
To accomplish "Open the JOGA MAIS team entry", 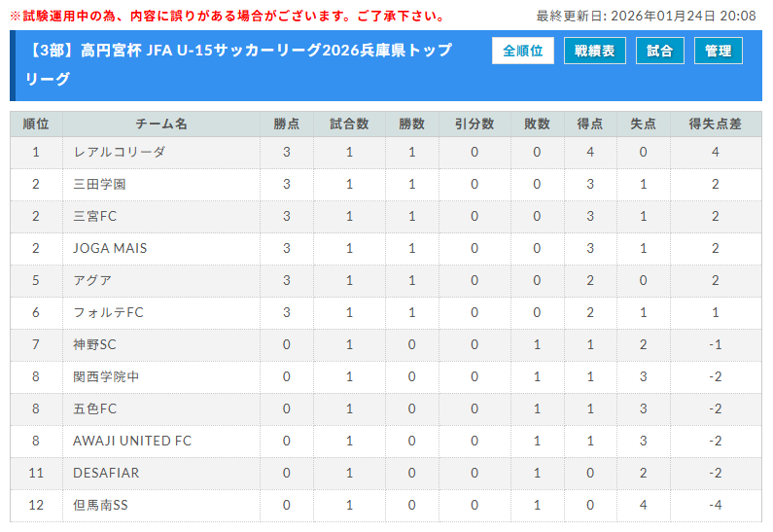I will pos(110,248).
